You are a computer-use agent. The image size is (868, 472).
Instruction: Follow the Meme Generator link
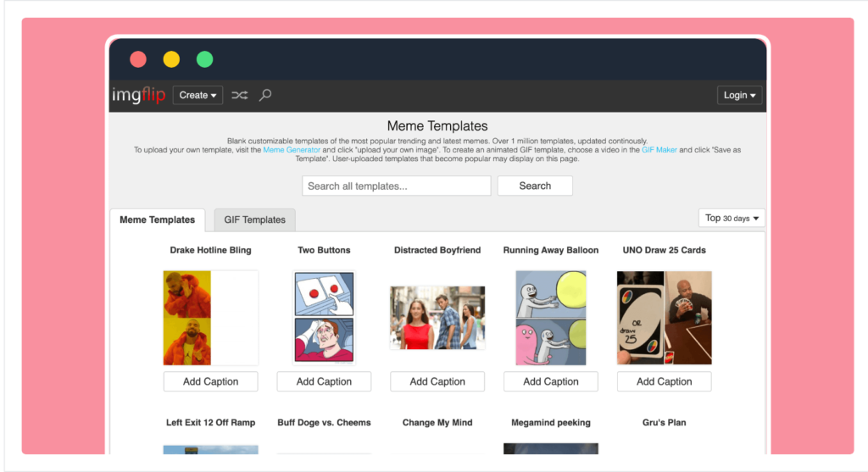click(292, 149)
